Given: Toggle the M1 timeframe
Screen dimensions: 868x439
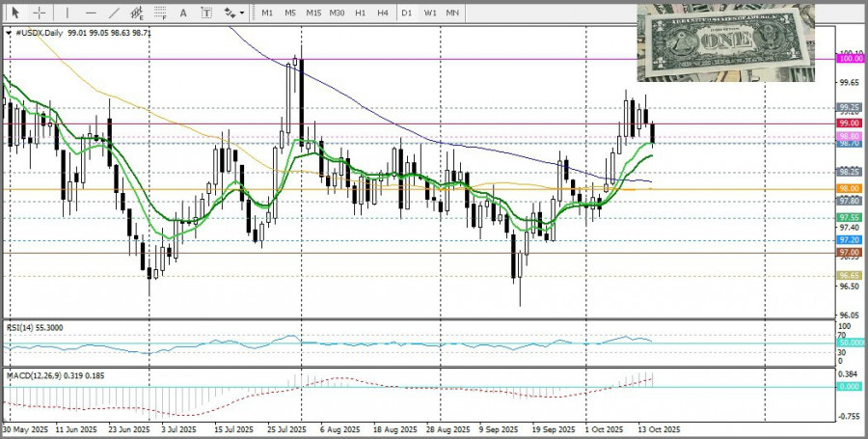Looking at the screenshot, I should click(267, 13).
